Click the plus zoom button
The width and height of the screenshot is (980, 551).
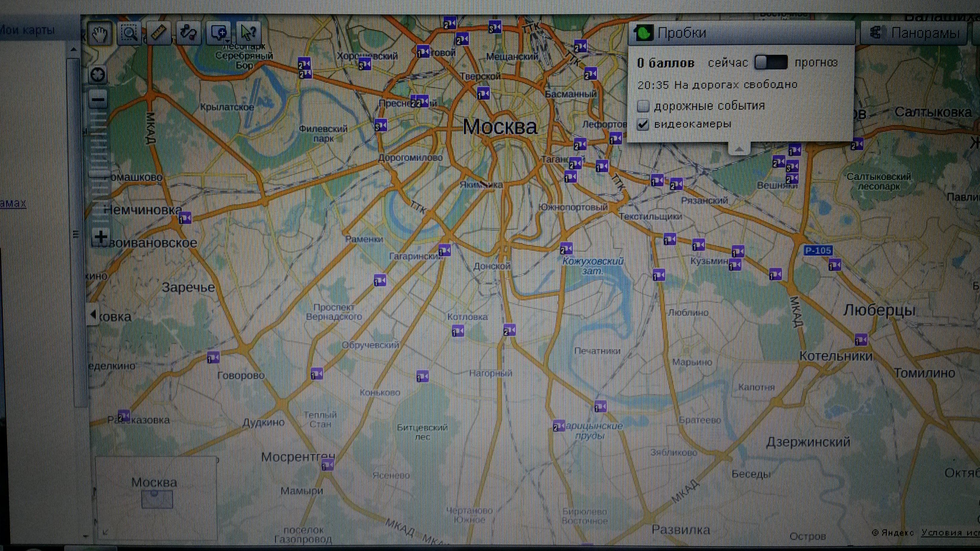(101, 237)
